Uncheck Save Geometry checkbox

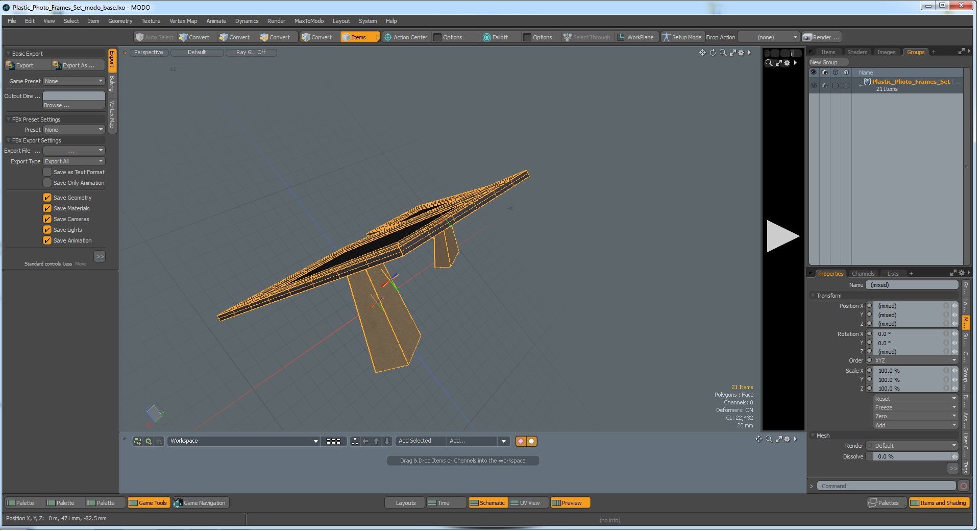pyautogui.click(x=47, y=198)
